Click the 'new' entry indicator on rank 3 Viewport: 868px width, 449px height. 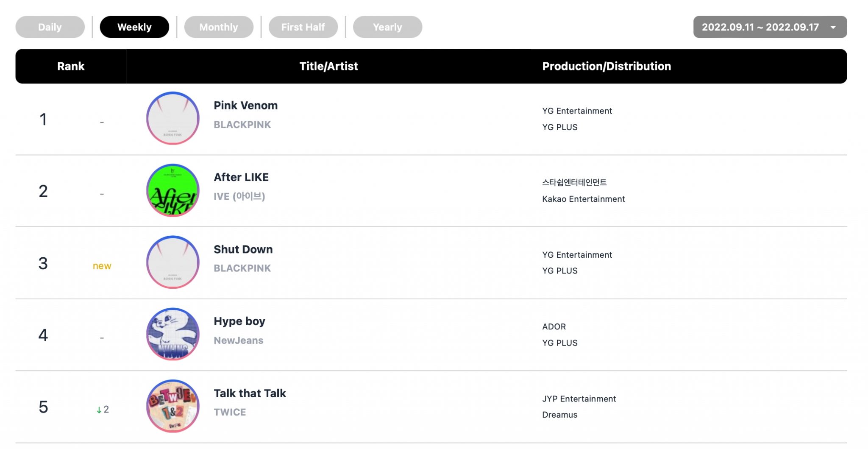[102, 266]
